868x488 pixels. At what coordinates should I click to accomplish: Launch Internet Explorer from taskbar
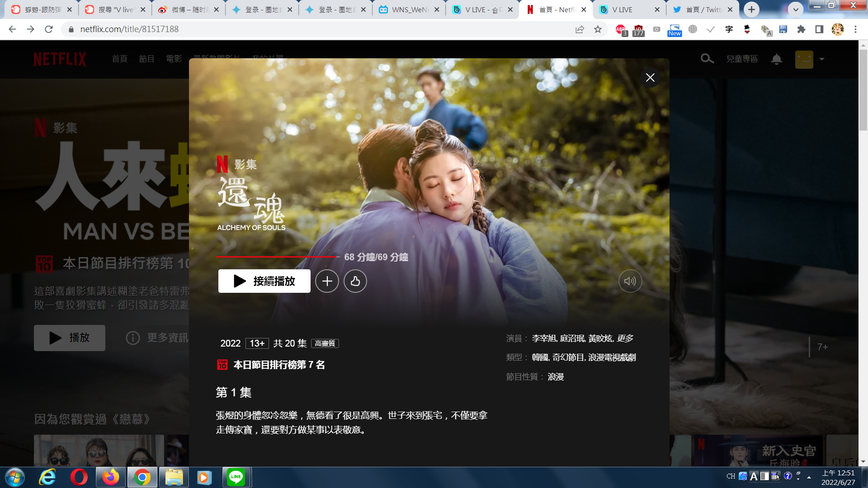(47, 477)
